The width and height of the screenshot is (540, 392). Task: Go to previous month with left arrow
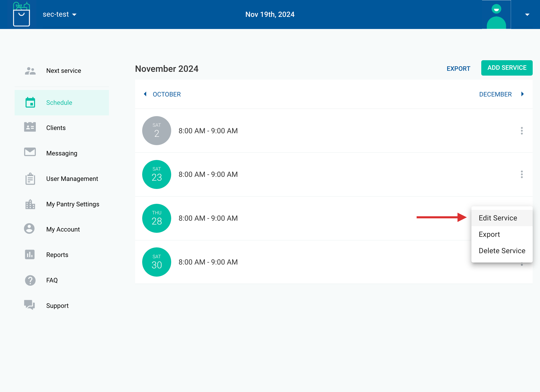pos(145,94)
